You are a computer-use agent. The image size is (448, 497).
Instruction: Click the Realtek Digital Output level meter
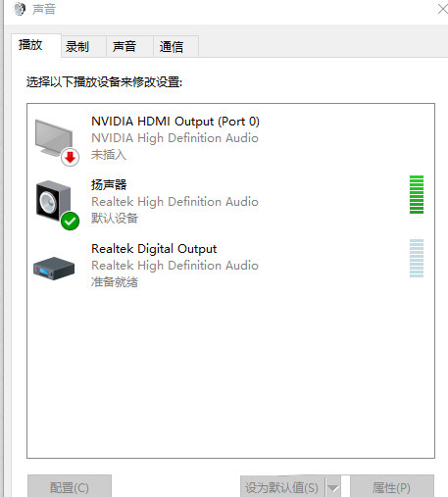pos(417,258)
